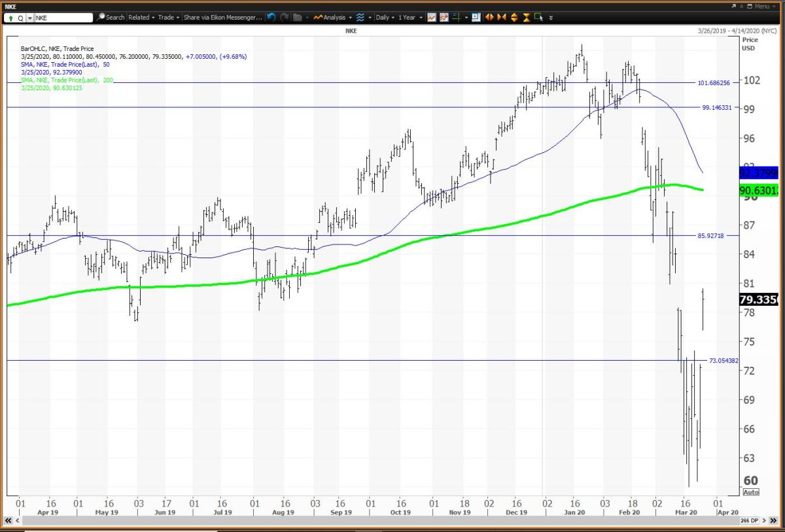Toggle the compare series chart icon
The image size is (785, 532).
[444, 18]
